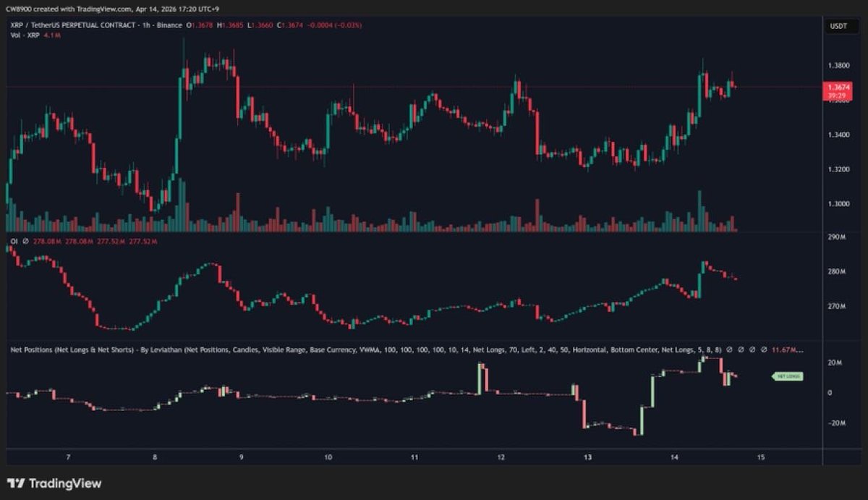Click the 1.3800 price scale label
The width and height of the screenshot is (868, 500).
pyautogui.click(x=839, y=66)
